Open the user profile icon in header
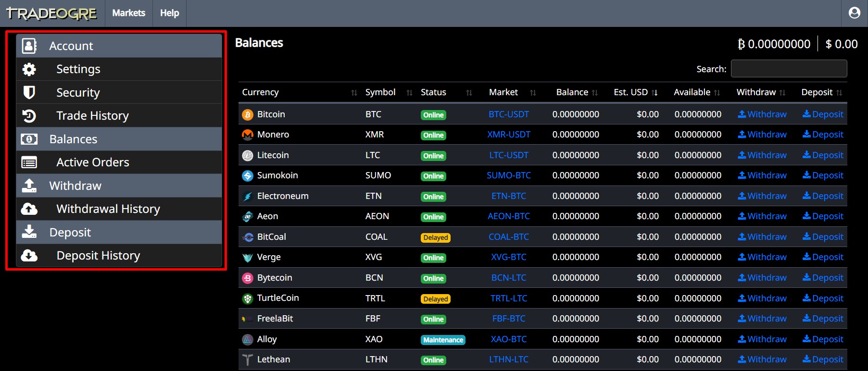Viewport: 868px width, 371px height. 855,13
